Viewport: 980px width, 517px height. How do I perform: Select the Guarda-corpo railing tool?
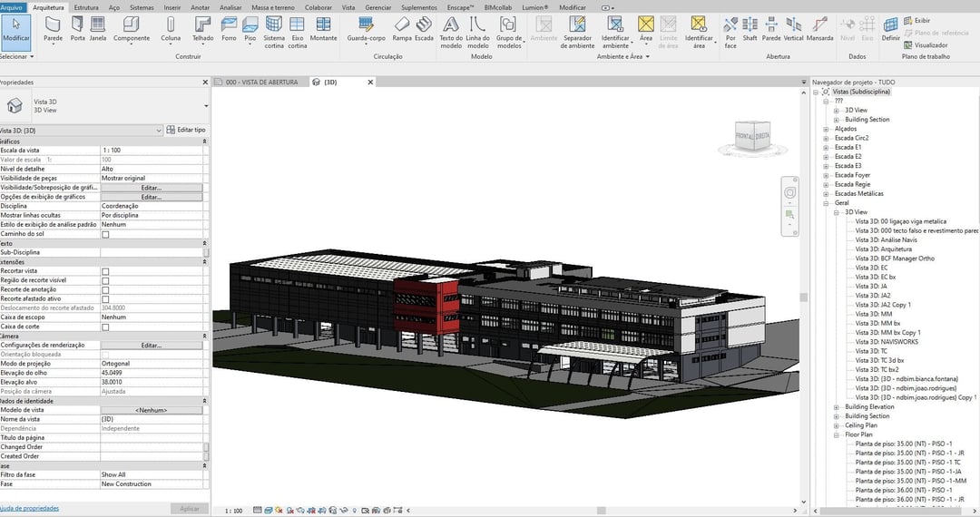pos(367,29)
